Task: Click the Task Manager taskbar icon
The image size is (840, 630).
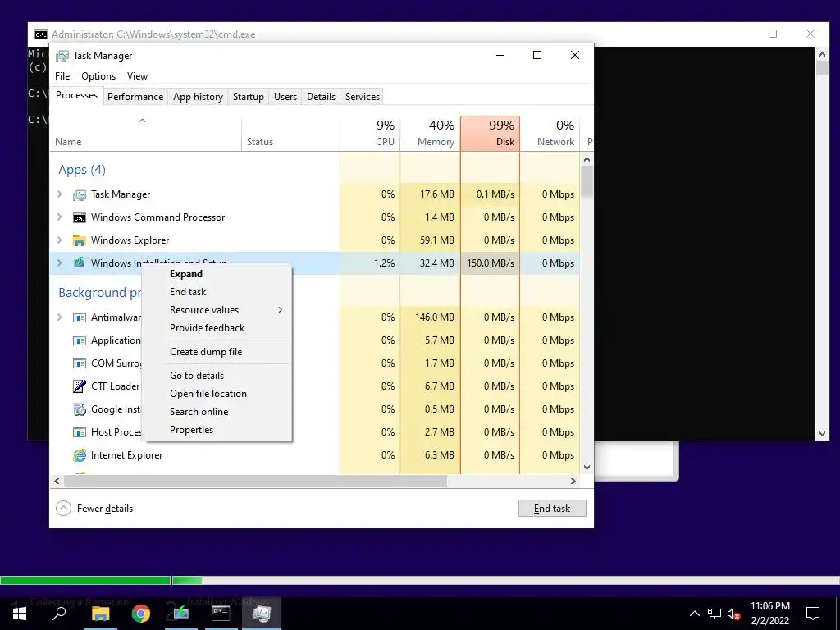Action: (x=262, y=614)
